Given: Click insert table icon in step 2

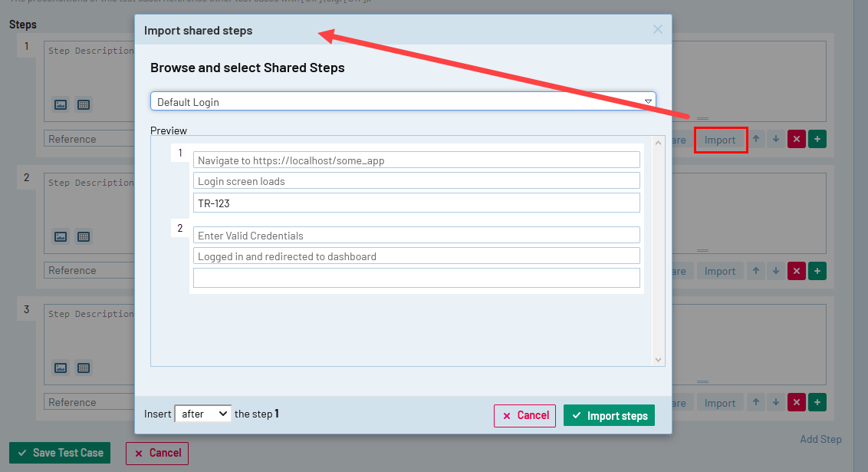Looking at the screenshot, I should tap(84, 236).
